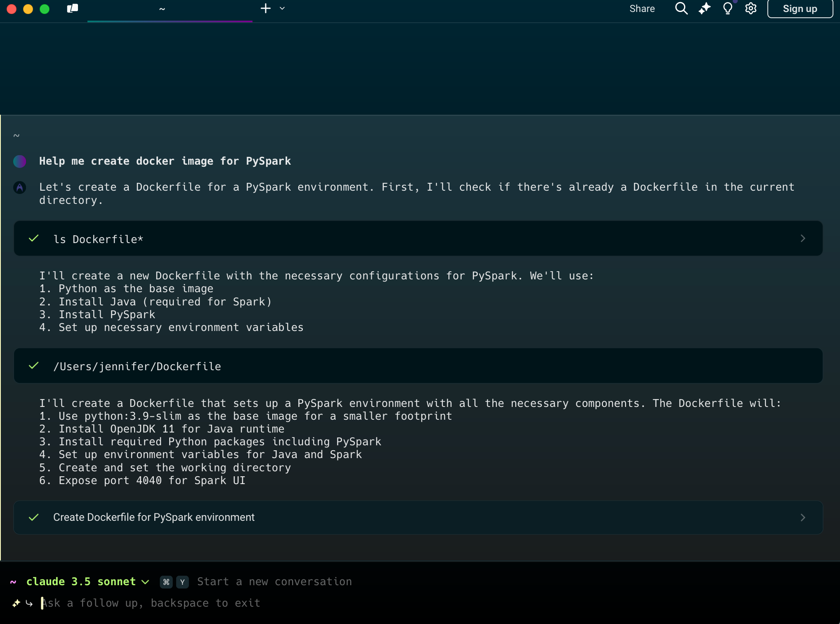Expand Create Dockerfile for PySpark environment block
Image resolution: width=840 pixels, height=624 pixels.
click(803, 518)
